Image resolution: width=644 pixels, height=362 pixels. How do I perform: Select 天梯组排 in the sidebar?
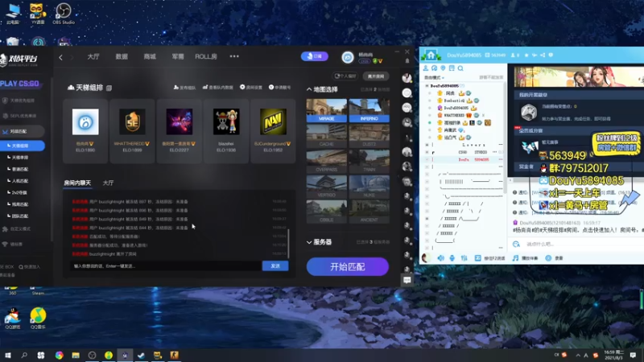pos(23,146)
